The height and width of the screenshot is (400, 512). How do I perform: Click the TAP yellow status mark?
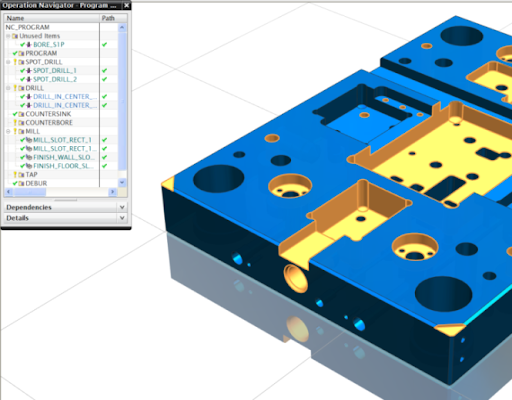click(x=15, y=175)
